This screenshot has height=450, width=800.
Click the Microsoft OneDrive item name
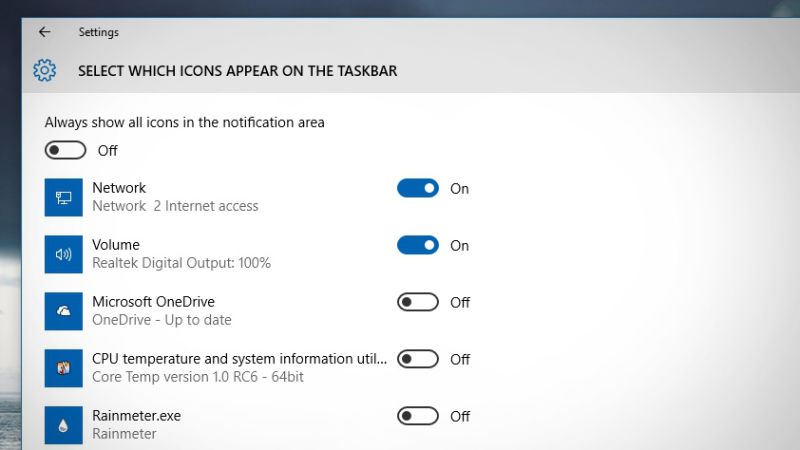[153, 302]
